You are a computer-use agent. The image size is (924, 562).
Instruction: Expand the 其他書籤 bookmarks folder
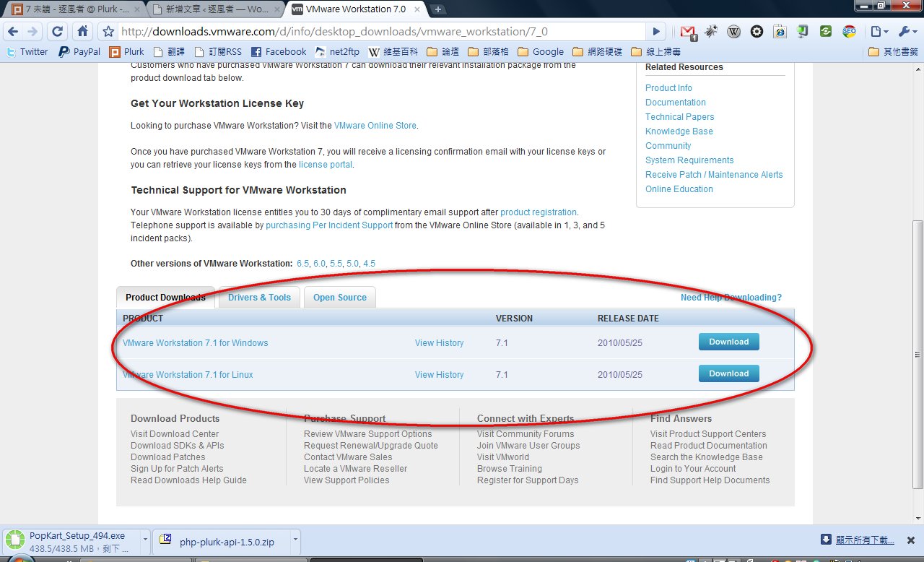coord(894,52)
